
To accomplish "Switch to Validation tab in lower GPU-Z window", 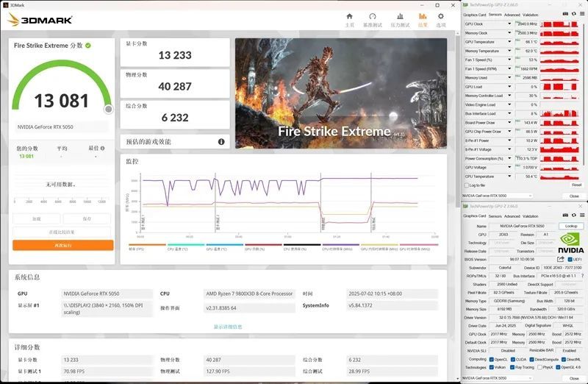I will [x=530, y=216].
